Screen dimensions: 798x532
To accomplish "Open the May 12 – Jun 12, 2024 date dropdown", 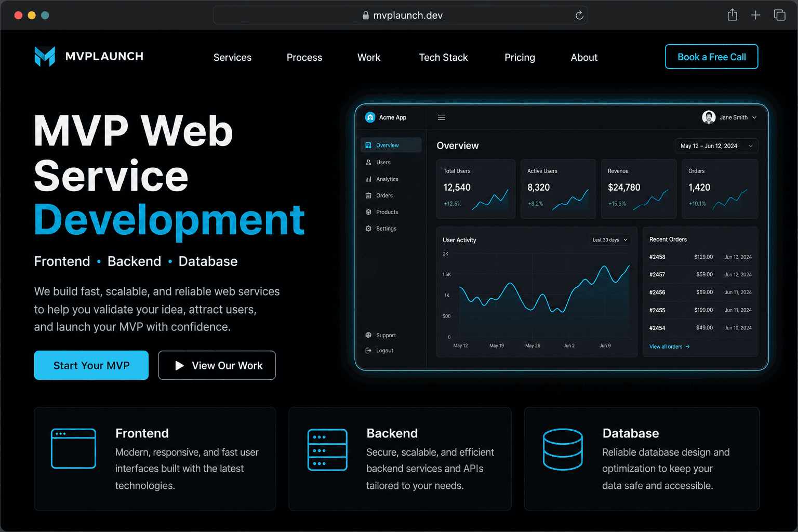I will tap(716, 146).
